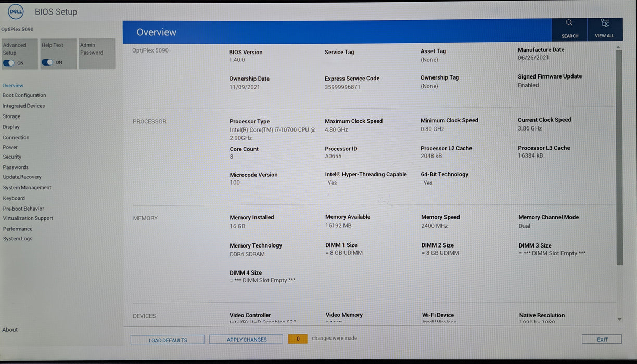637x364 pixels.
Task: Click the Dell logo
Action: click(x=16, y=11)
